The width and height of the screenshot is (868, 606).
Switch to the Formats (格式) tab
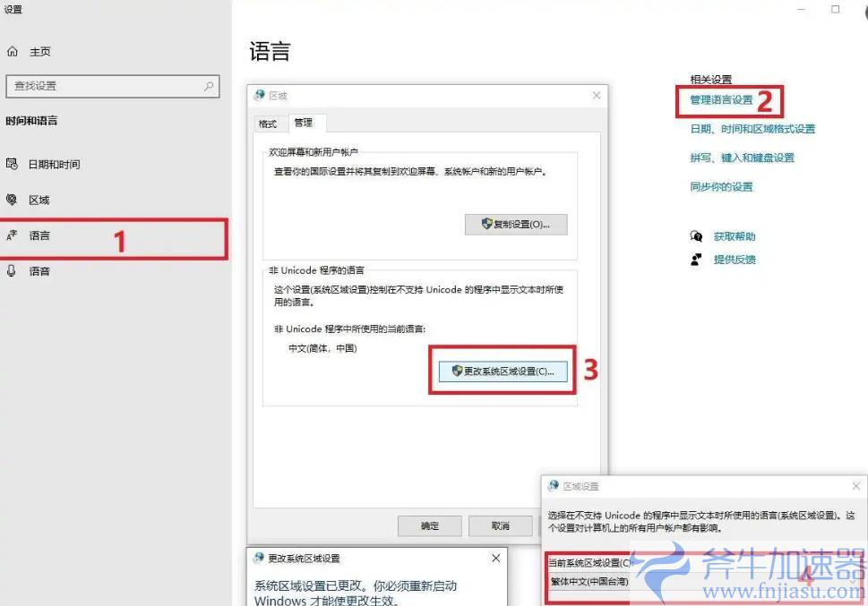pyautogui.click(x=268, y=124)
